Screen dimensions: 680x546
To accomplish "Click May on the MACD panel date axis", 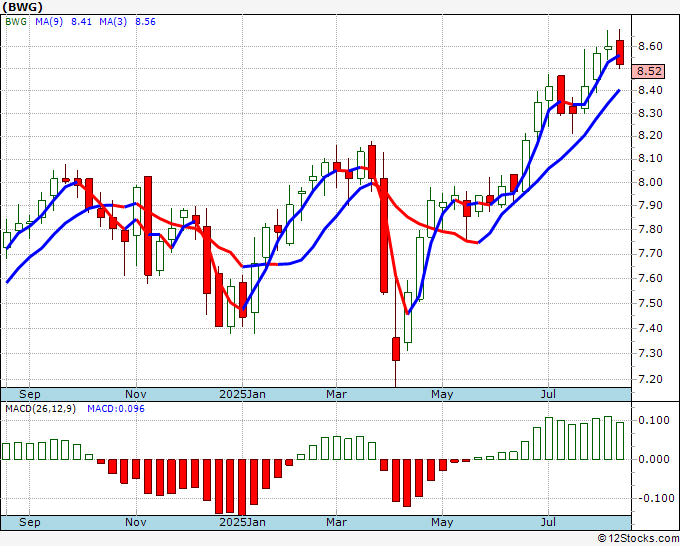I will (x=442, y=522).
